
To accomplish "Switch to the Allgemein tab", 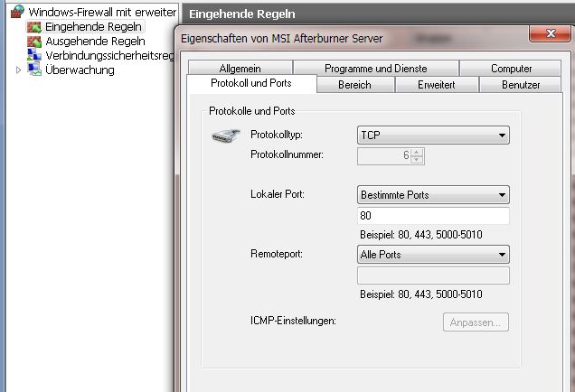I will (x=240, y=68).
